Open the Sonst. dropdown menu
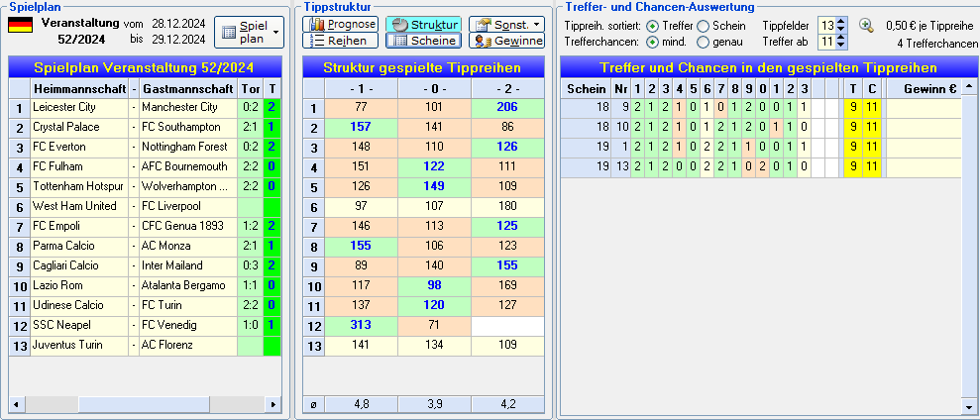The width and height of the screenshot is (980, 420). click(x=506, y=25)
